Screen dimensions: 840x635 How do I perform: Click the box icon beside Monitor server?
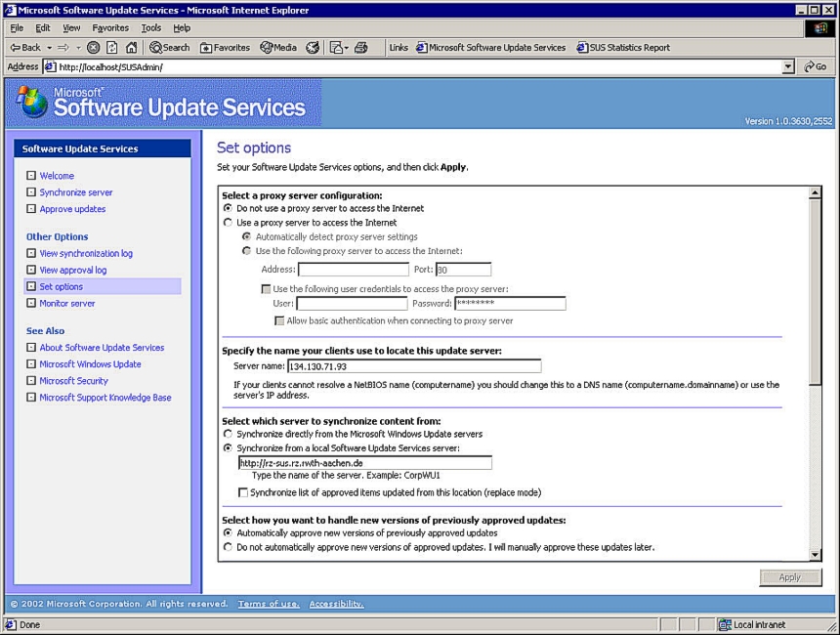pos(31,303)
